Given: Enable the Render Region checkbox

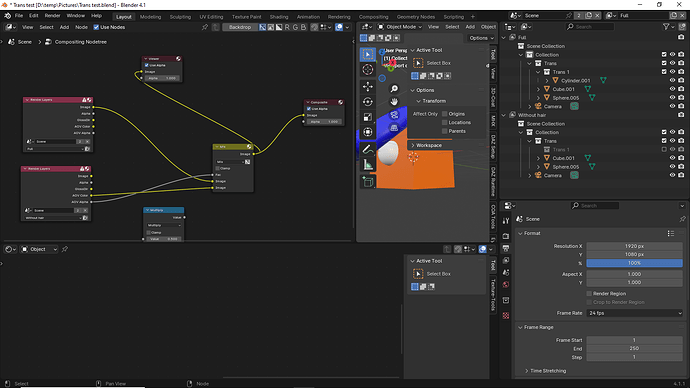Looking at the screenshot, I should click(x=589, y=293).
